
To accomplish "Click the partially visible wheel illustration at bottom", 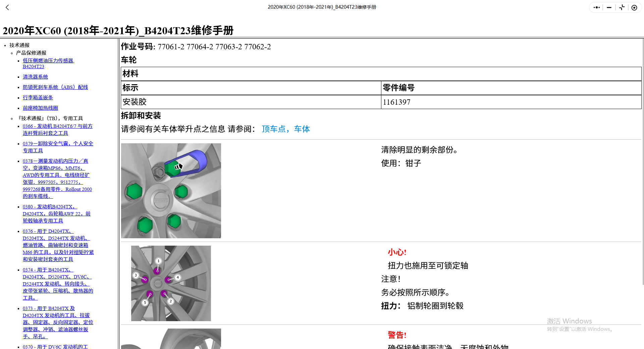I will pos(171,339).
